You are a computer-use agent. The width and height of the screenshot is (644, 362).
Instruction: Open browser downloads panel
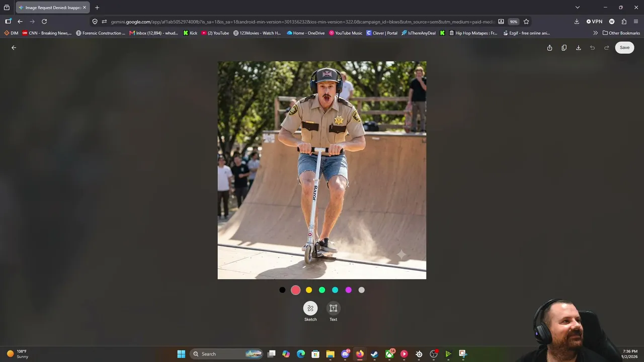(x=577, y=22)
